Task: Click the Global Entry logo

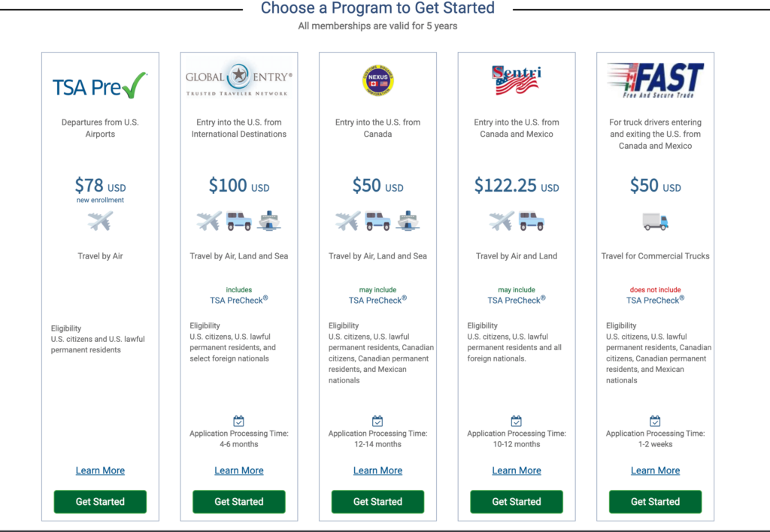Action: click(239, 81)
